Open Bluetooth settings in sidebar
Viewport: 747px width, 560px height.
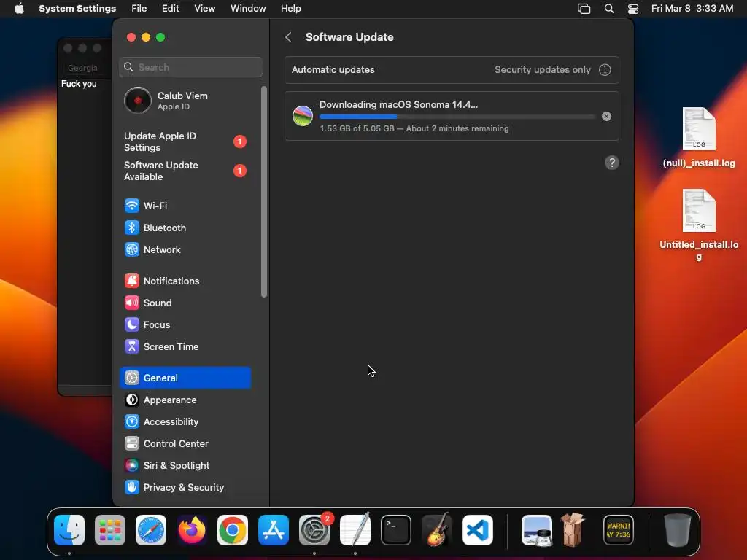pyautogui.click(x=185, y=227)
